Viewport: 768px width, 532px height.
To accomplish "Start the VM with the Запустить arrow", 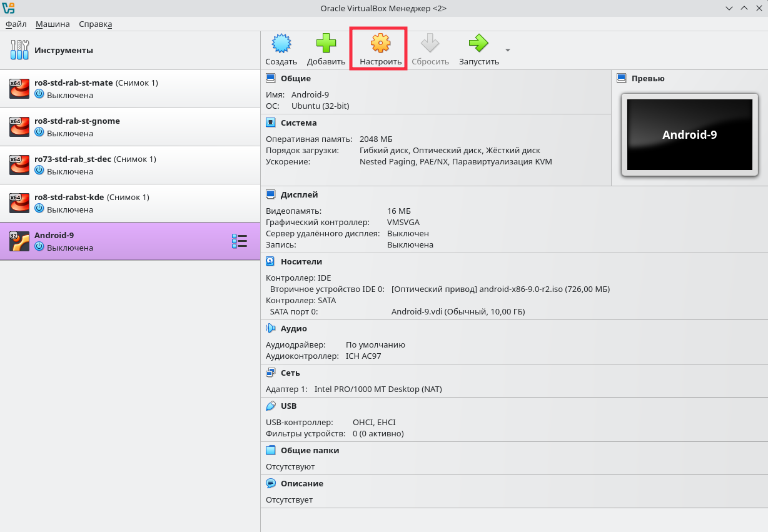I will coord(478,44).
